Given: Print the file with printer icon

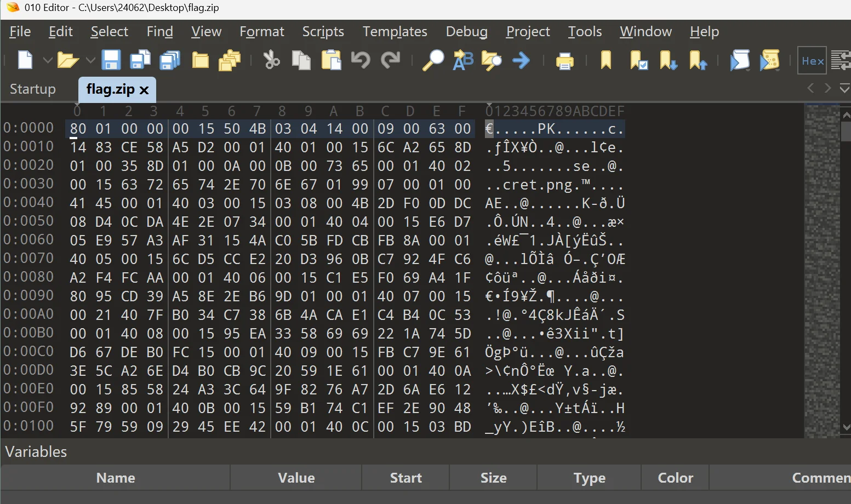Looking at the screenshot, I should click(564, 60).
